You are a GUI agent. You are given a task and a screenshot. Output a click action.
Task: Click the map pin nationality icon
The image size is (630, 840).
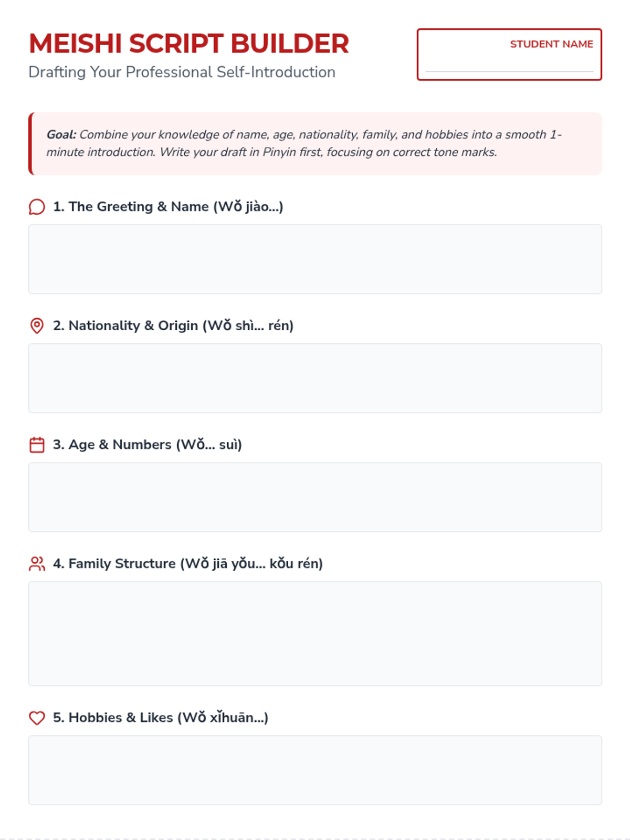coord(37,325)
